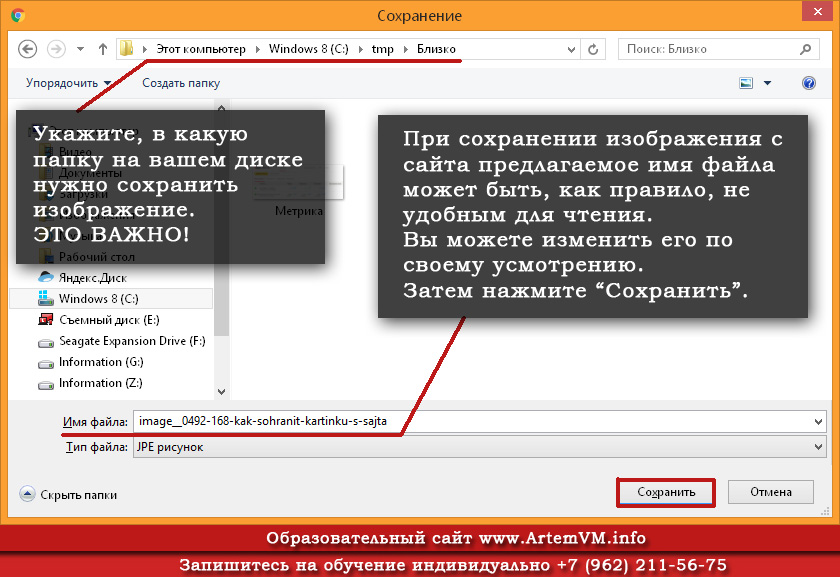Select 'Windows 8 (C:)' breadcrumb in address bar

click(309, 49)
